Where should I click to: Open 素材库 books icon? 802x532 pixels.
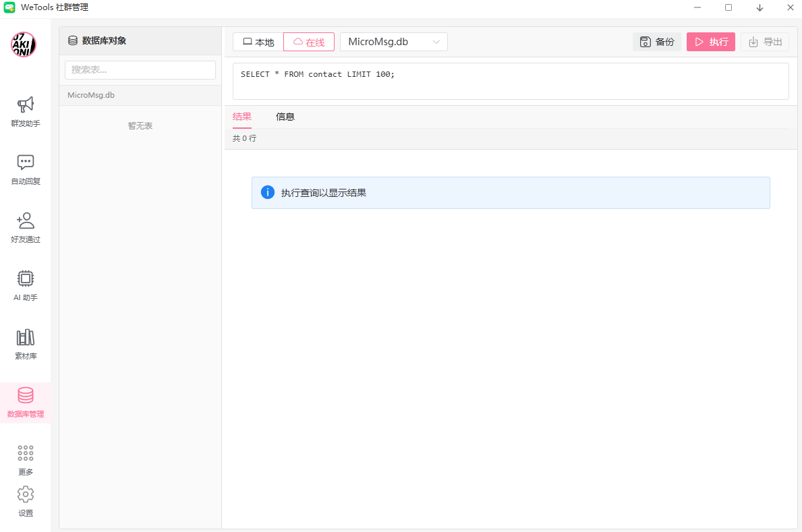[26, 337]
